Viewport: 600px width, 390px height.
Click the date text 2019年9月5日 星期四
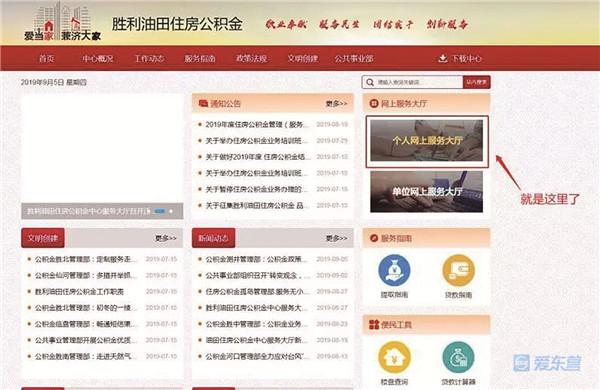click(x=54, y=82)
